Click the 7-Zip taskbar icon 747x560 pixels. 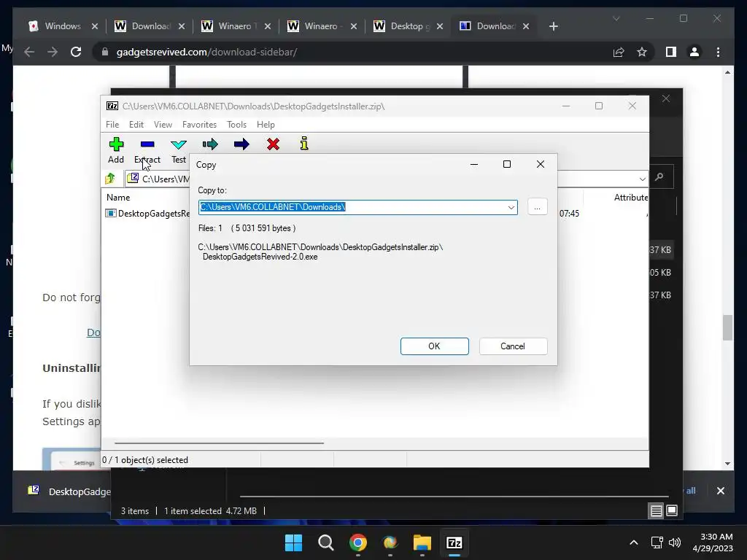(454, 542)
